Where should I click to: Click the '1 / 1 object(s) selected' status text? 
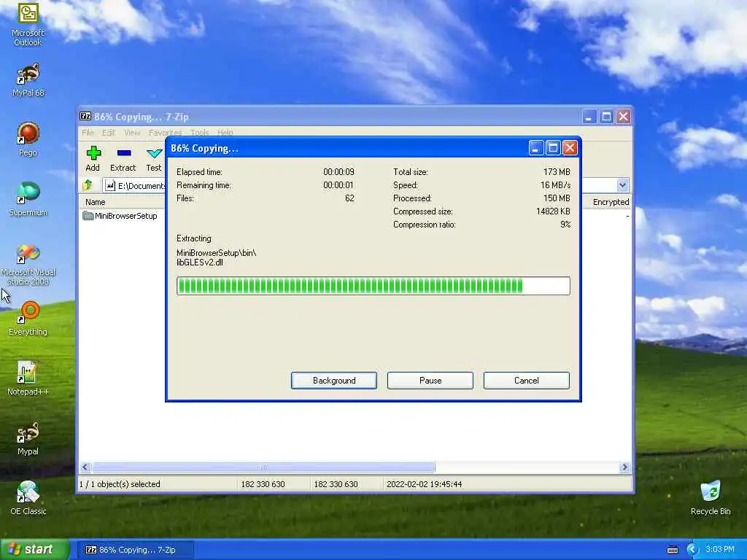pyautogui.click(x=120, y=484)
